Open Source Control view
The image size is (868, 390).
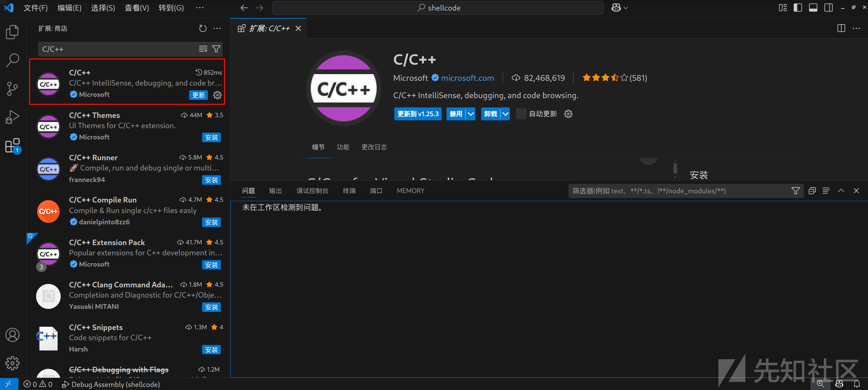click(x=13, y=89)
